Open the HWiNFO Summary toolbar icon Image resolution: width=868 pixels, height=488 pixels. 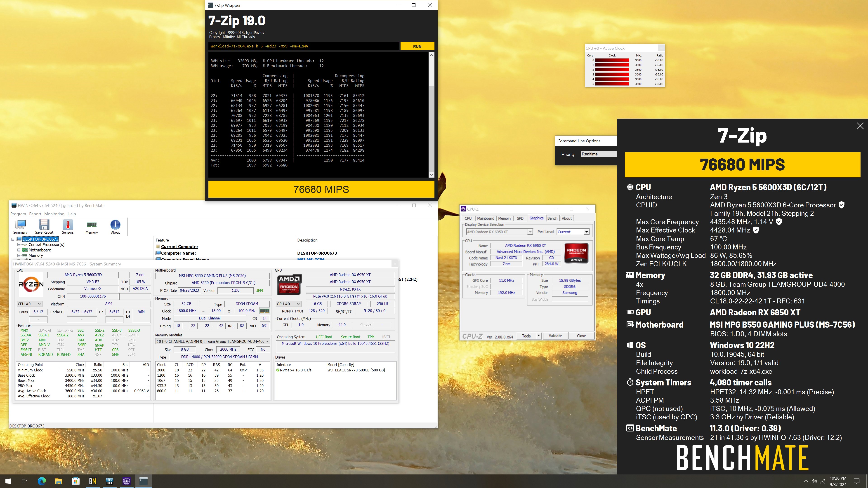[20, 226]
